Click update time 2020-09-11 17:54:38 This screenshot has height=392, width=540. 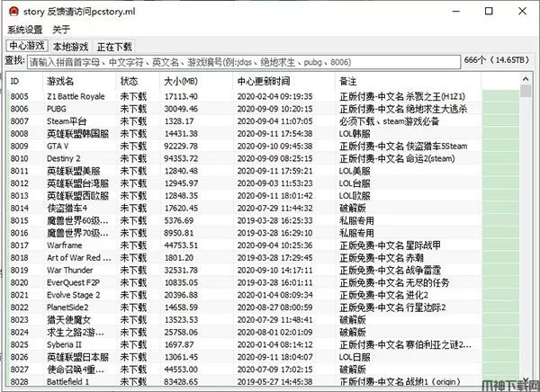click(x=274, y=134)
